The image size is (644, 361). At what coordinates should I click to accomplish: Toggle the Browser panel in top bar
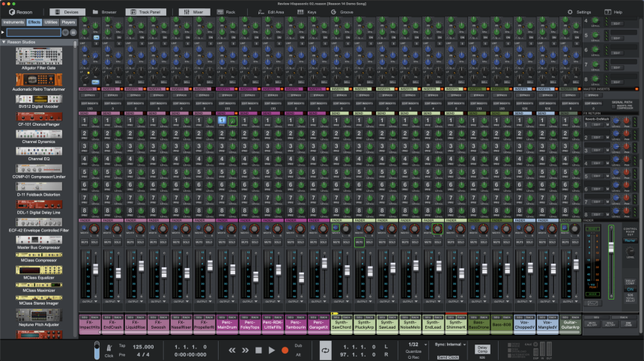click(105, 12)
